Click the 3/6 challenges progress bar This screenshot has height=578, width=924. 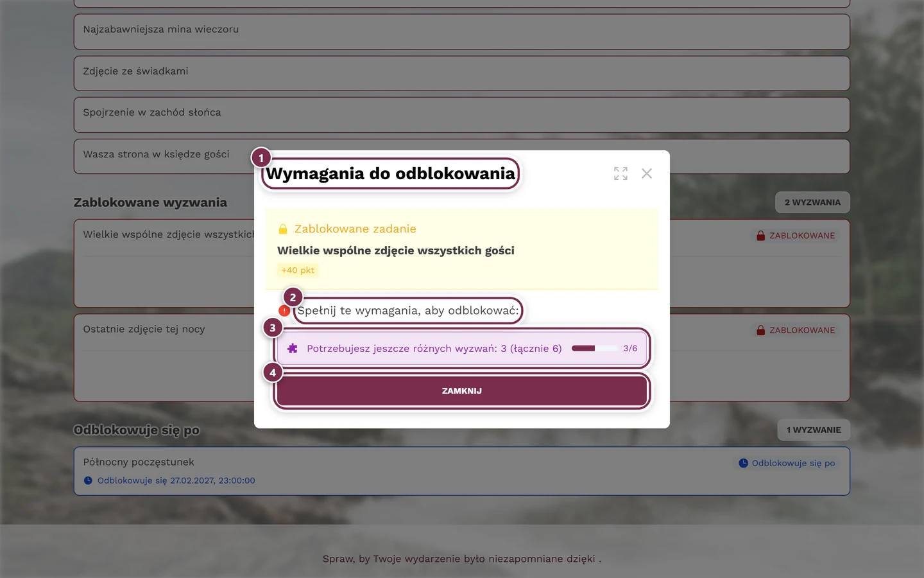tap(594, 348)
